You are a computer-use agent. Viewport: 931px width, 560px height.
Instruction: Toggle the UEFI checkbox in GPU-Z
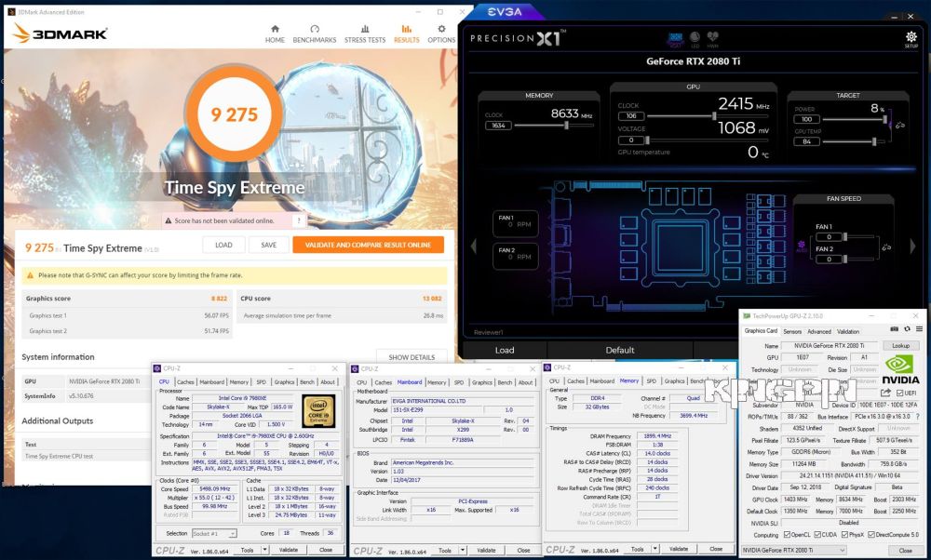pos(900,393)
